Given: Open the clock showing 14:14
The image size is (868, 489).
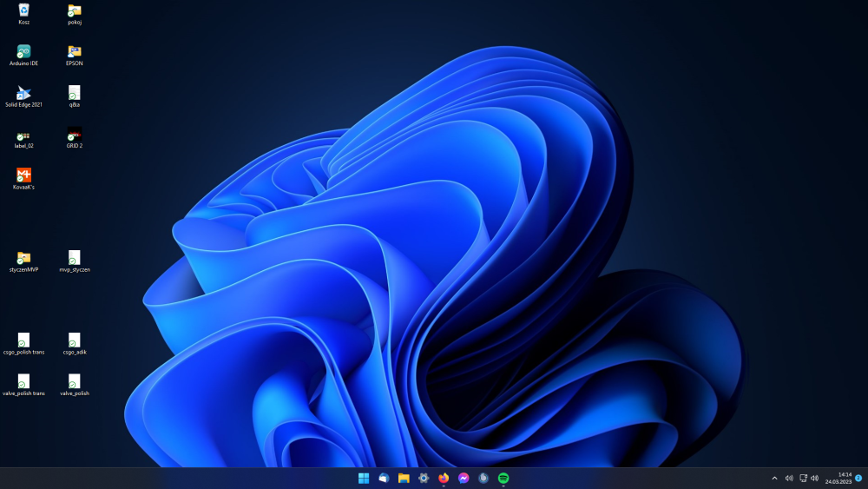Looking at the screenshot, I should 838,478.
